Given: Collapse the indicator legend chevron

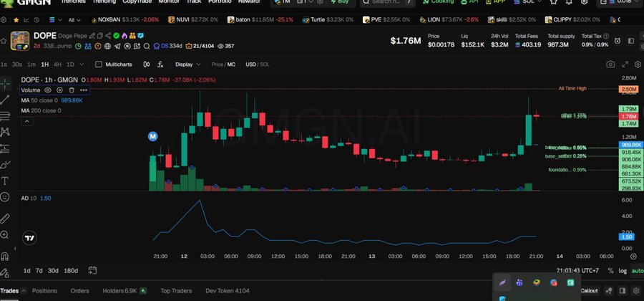Looking at the screenshot, I should (x=26, y=121).
